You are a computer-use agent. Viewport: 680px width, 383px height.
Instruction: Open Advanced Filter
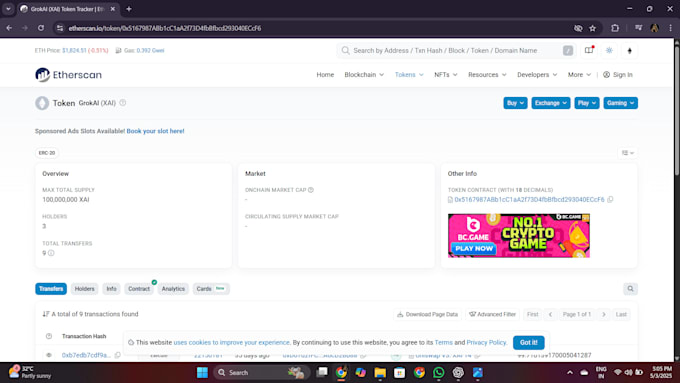(x=493, y=314)
